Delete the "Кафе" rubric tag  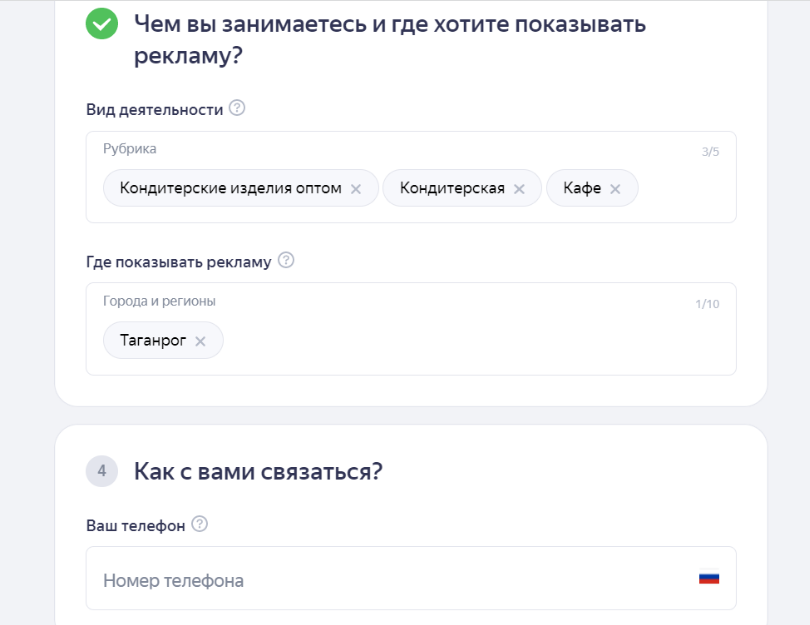[x=615, y=189]
